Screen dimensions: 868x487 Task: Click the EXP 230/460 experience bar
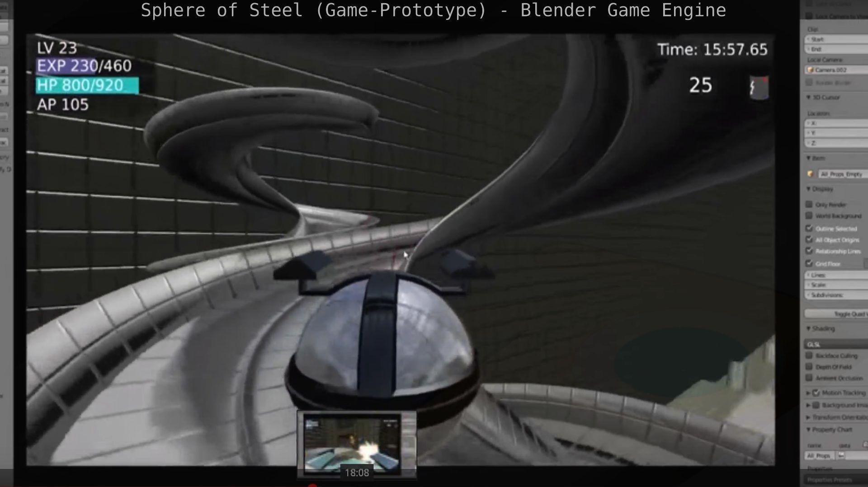[84, 66]
